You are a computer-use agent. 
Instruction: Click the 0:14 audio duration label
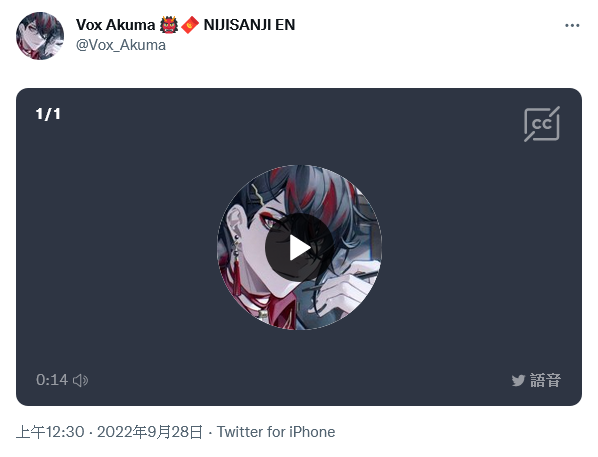(52, 380)
